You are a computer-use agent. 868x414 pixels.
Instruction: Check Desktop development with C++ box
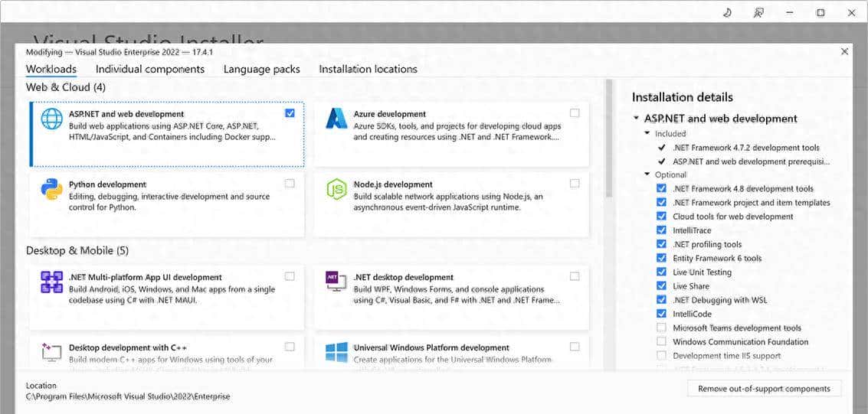click(x=290, y=347)
